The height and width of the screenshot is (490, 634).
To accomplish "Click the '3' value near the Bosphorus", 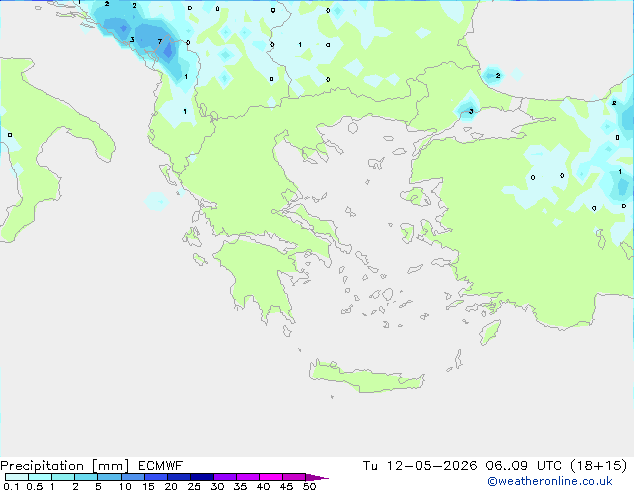I will pyautogui.click(x=471, y=111).
